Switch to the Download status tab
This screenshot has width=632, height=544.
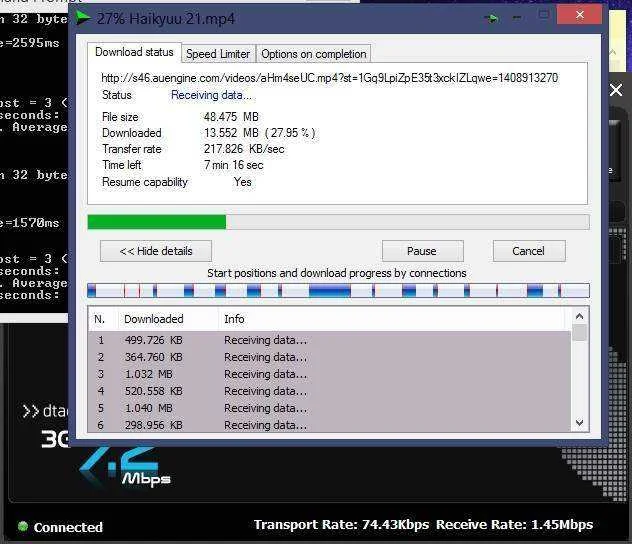134,52
